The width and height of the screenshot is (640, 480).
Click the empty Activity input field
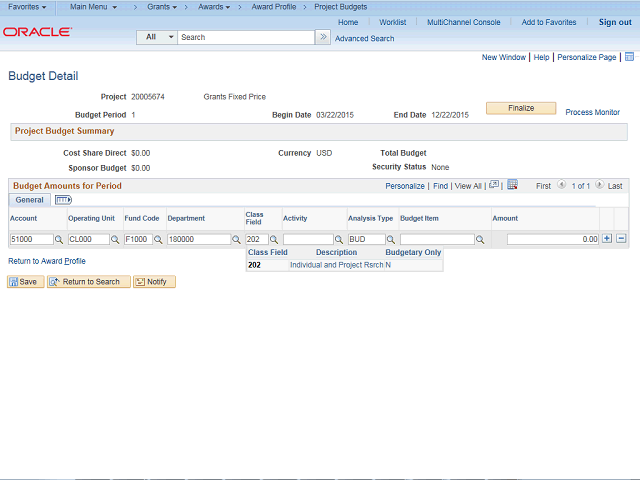(x=308, y=239)
